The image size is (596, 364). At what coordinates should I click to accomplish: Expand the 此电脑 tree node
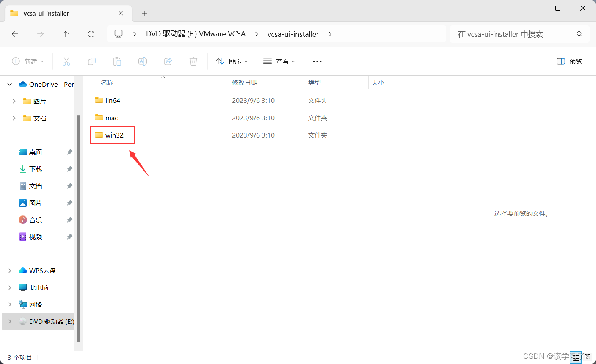pyautogui.click(x=10, y=287)
